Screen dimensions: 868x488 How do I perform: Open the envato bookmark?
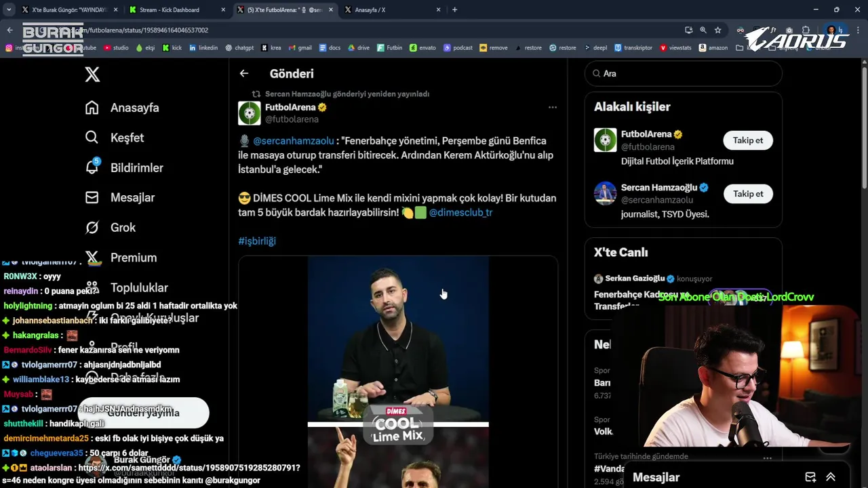(423, 47)
